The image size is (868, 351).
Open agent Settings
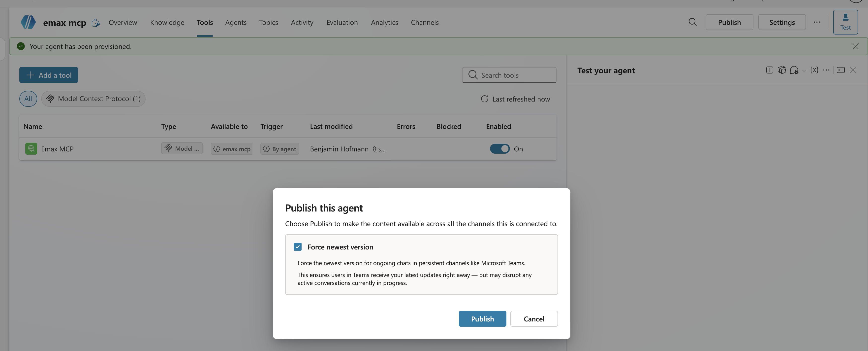(x=782, y=22)
